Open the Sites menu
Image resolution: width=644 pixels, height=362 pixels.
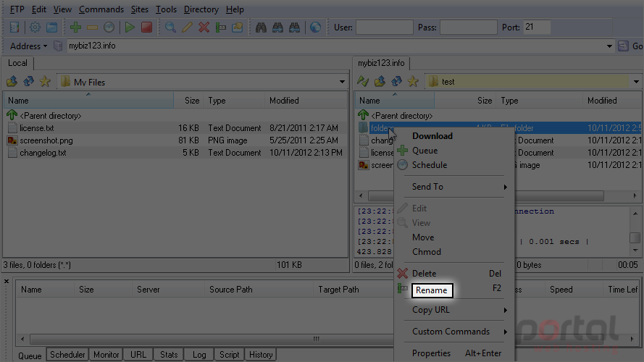(x=140, y=9)
